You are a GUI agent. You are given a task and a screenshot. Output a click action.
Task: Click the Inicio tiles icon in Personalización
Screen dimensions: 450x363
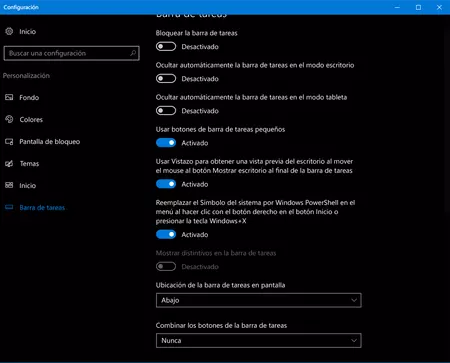click(9, 185)
